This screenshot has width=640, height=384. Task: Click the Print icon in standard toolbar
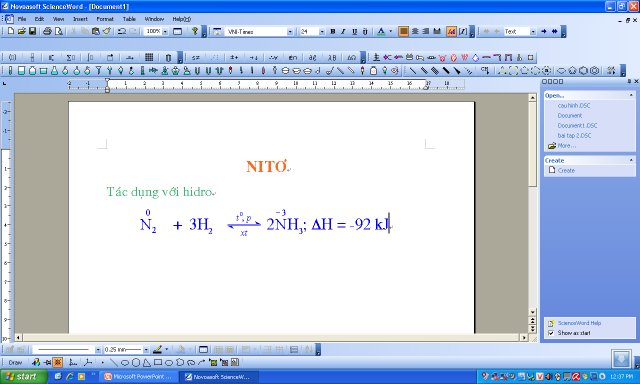point(47,31)
